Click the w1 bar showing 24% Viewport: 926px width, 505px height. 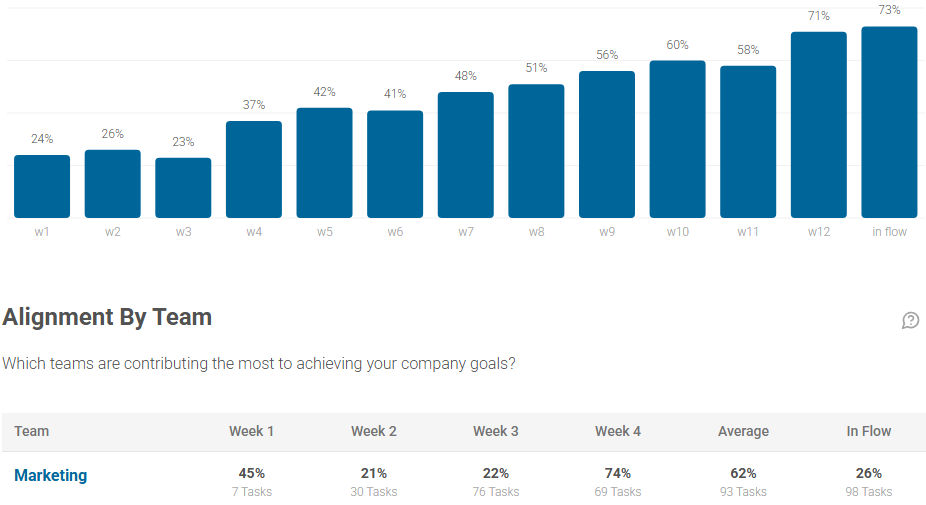point(42,187)
